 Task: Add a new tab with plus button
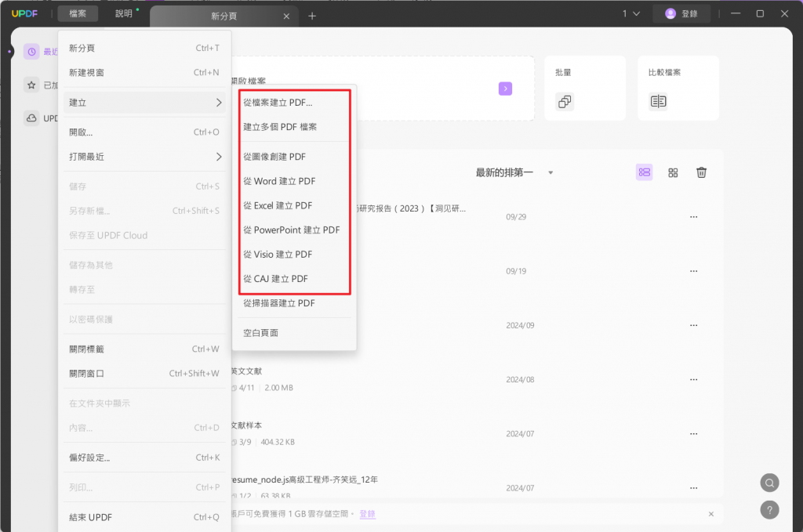[x=312, y=16]
